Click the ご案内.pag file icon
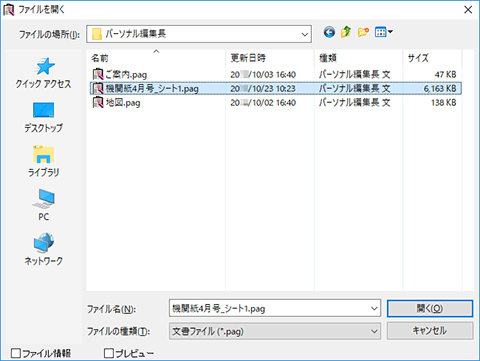 coord(98,74)
